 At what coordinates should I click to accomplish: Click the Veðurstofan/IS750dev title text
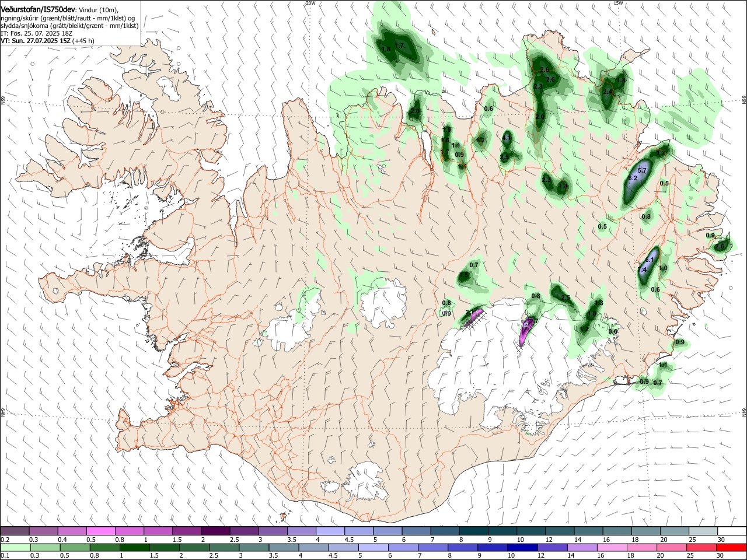[38, 10]
